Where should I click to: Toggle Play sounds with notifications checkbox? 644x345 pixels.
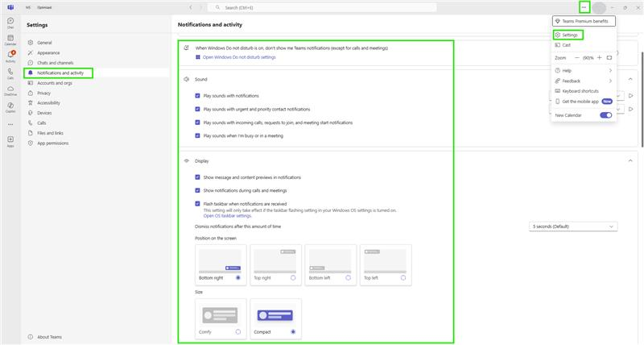tap(197, 96)
